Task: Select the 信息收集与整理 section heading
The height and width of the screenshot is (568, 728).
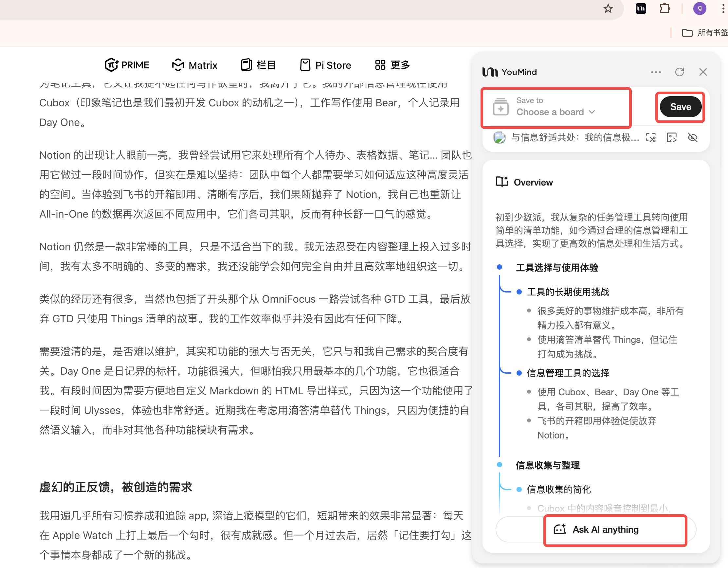Action: pyautogui.click(x=548, y=465)
